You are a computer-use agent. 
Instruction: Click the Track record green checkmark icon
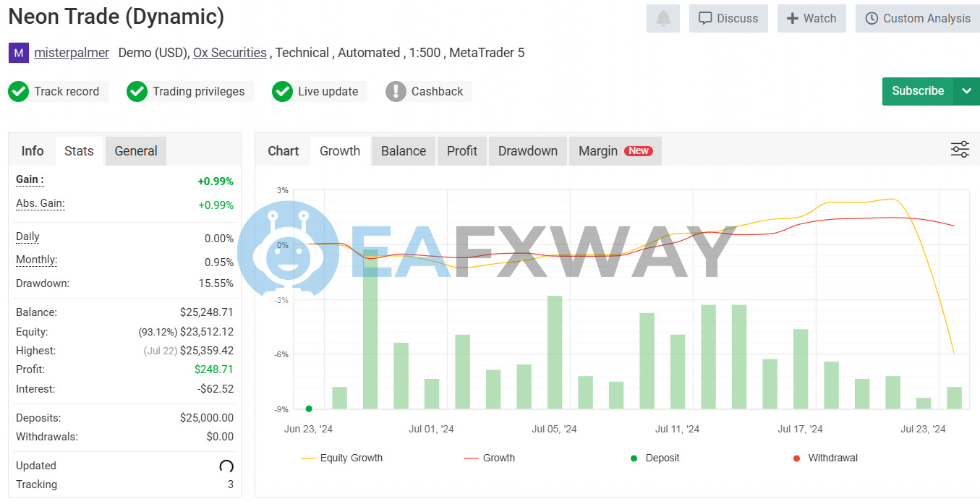18,92
